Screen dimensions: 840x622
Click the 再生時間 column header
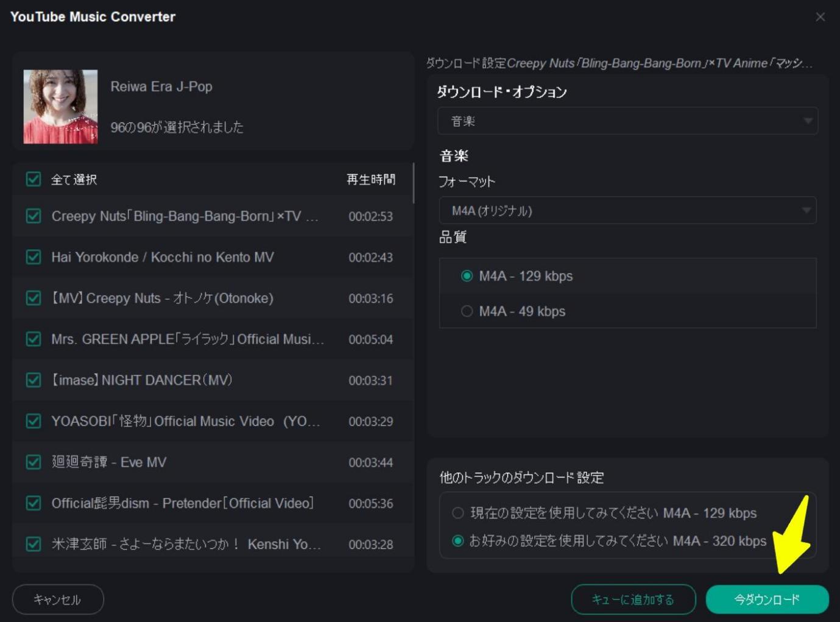[x=371, y=179]
